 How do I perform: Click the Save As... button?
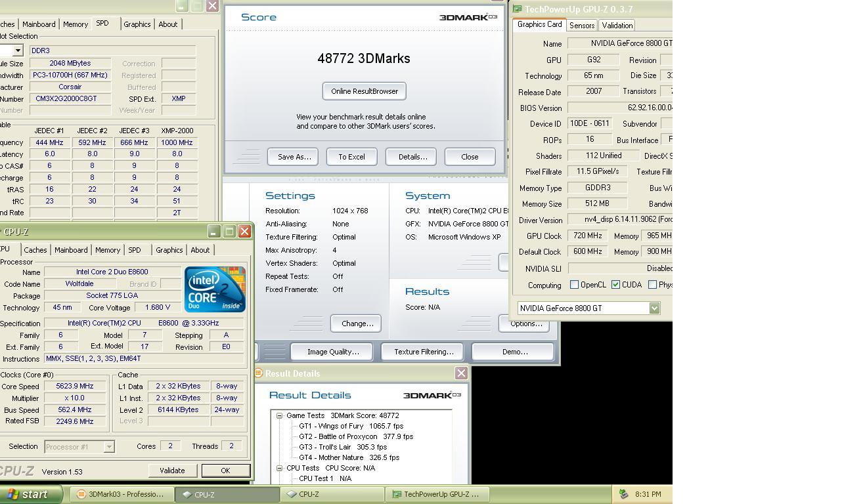point(294,157)
